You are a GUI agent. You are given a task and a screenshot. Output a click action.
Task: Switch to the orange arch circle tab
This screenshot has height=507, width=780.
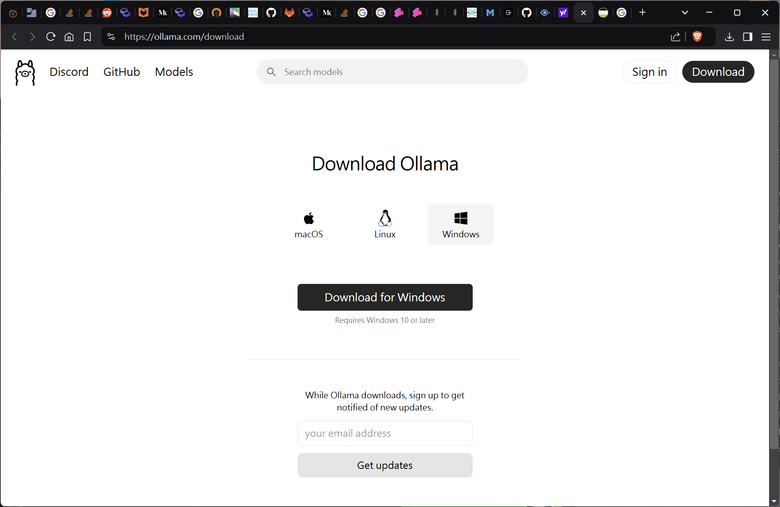point(216,13)
